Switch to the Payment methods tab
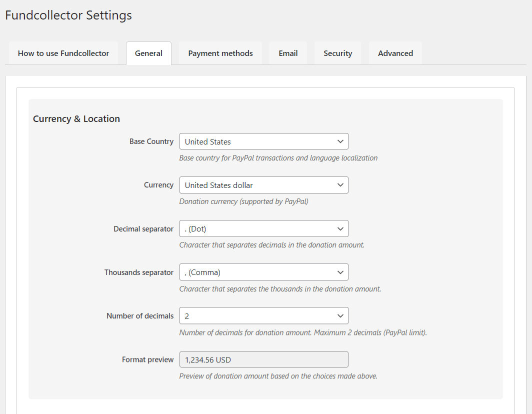 [x=220, y=53]
